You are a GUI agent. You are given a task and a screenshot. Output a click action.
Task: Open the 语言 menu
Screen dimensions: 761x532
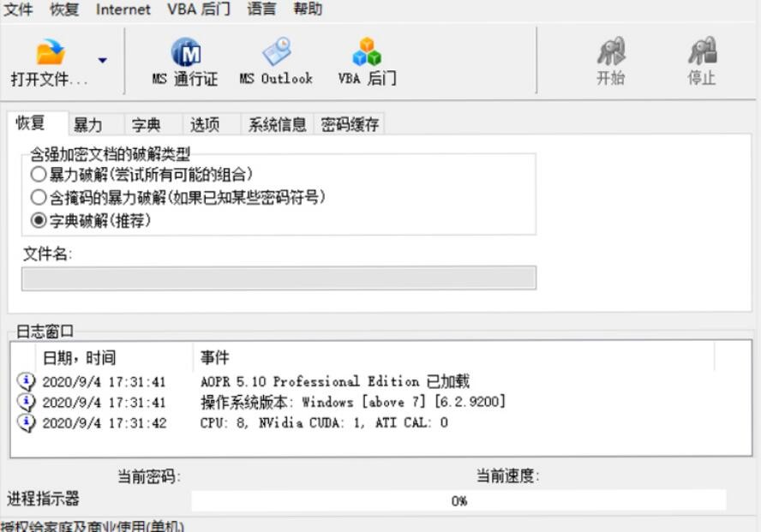point(262,9)
